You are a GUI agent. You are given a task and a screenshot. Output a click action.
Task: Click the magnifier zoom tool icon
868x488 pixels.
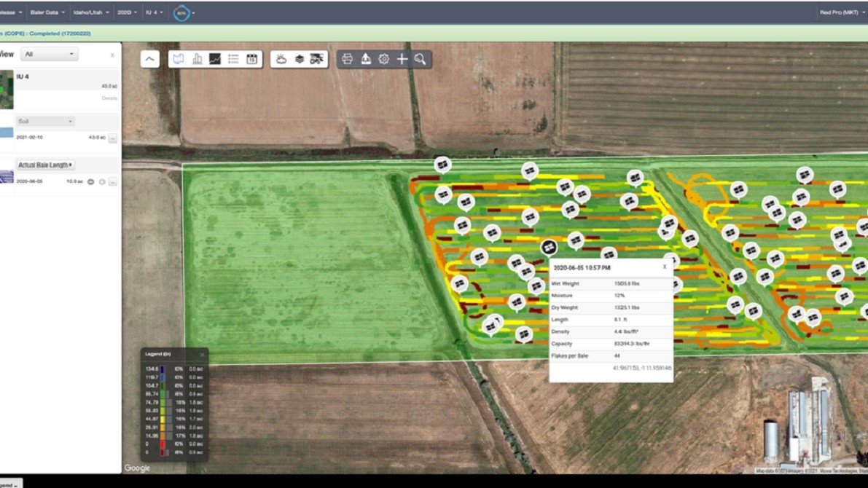pos(421,60)
